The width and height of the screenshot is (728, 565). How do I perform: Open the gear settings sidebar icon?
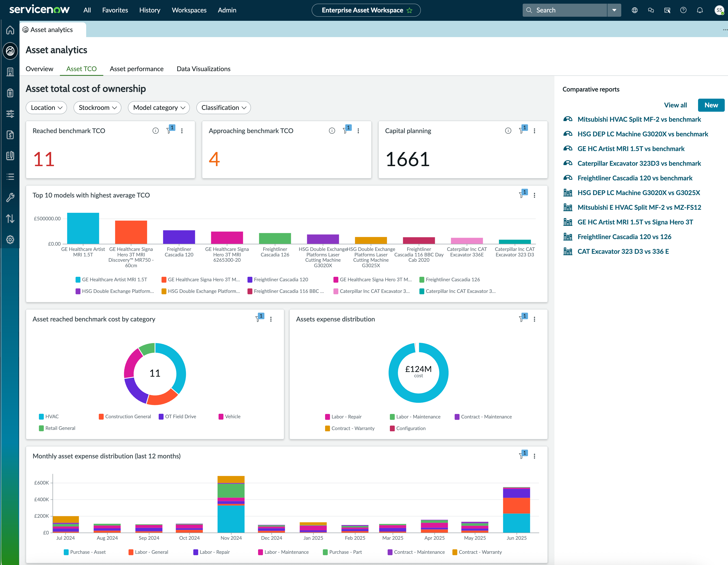click(x=10, y=239)
